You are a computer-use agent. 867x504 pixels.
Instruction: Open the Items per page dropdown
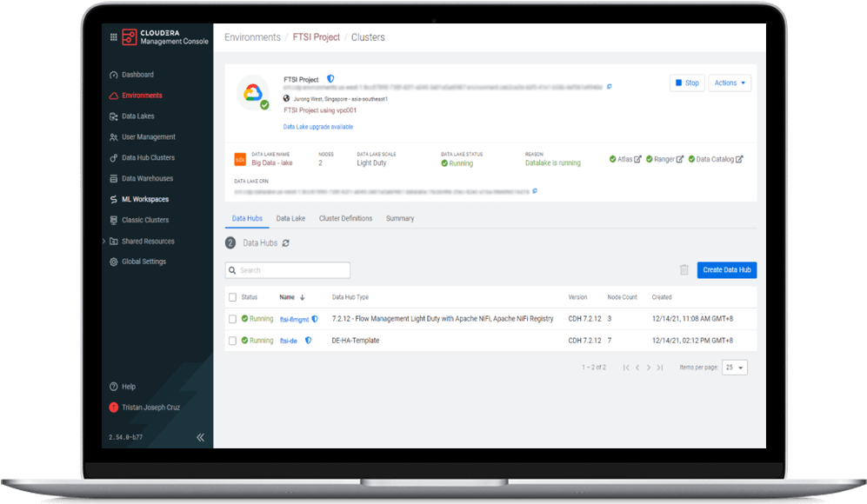pyautogui.click(x=735, y=368)
